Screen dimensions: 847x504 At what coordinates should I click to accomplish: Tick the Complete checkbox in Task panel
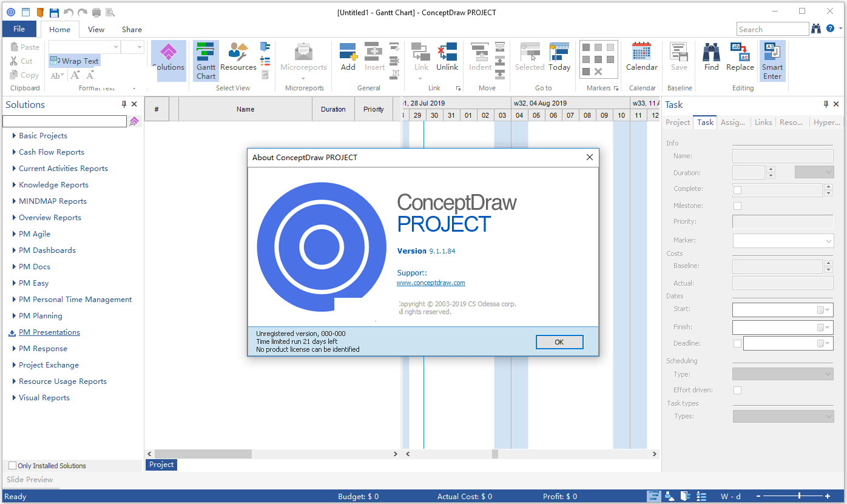(x=737, y=190)
